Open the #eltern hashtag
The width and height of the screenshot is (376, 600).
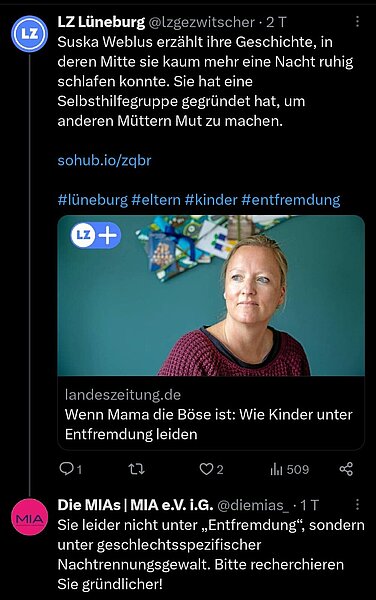coord(156,200)
